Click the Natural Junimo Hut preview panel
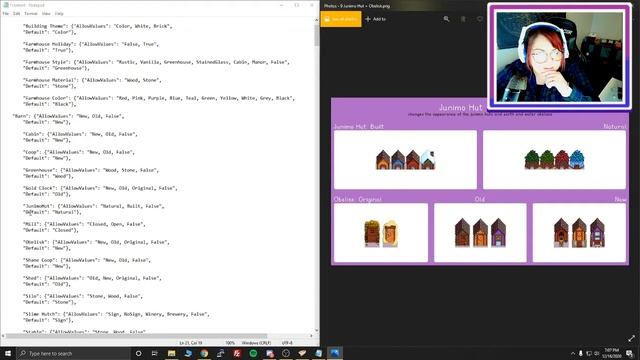 (x=554, y=160)
